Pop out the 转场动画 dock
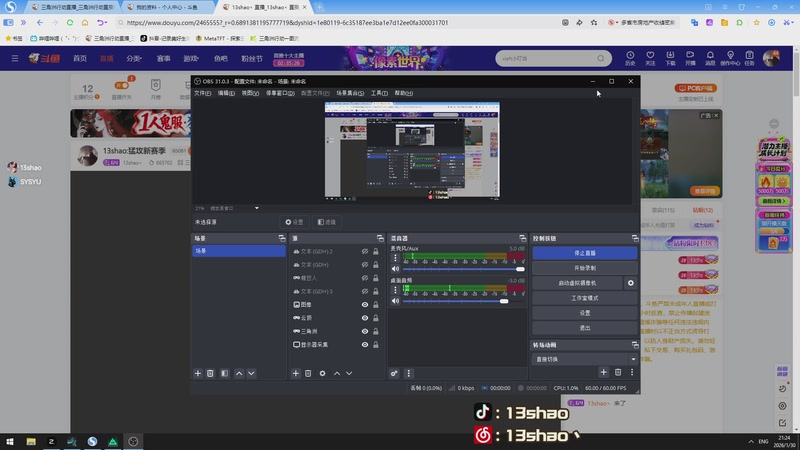Image resolution: width=800 pixels, height=450 pixels. 635,345
